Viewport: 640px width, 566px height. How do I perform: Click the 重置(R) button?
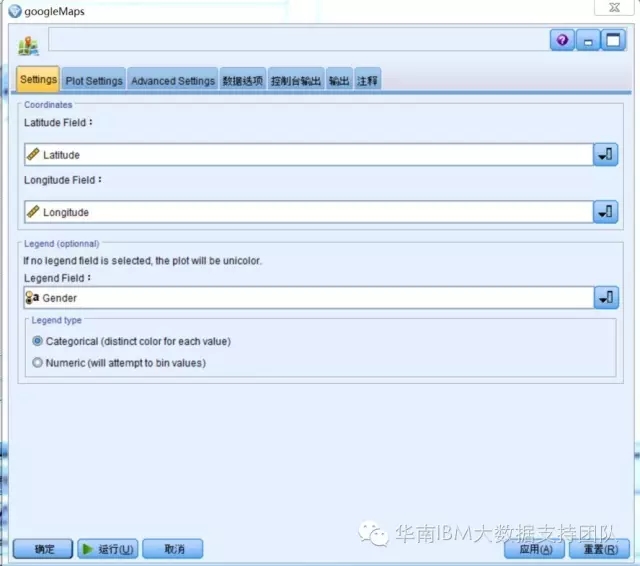click(600, 549)
